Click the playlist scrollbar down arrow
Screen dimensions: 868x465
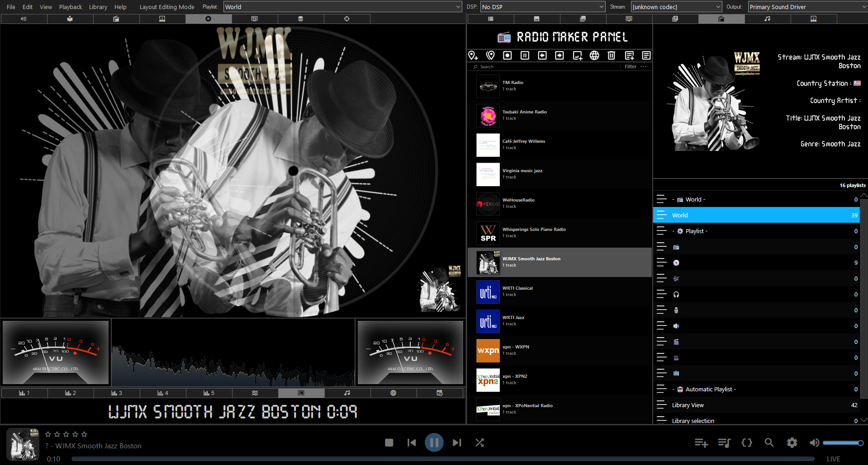click(x=864, y=420)
